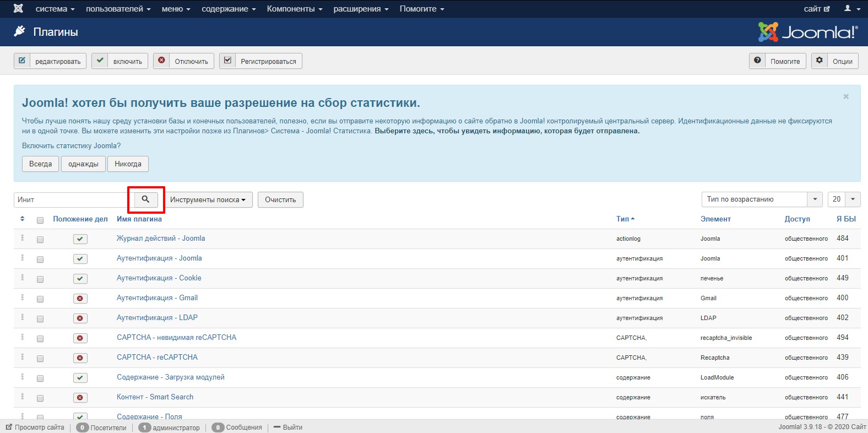The height and width of the screenshot is (433, 868).
Task: Click the bold link about information sent
Action: 507,131
